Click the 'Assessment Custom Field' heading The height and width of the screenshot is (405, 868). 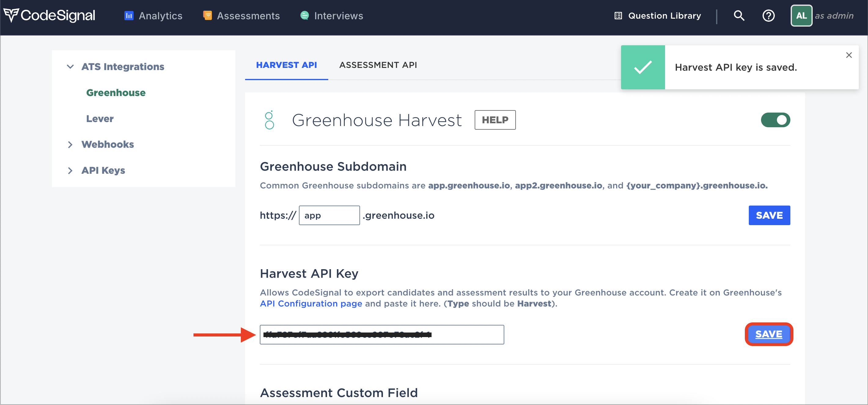pyautogui.click(x=339, y=392)
